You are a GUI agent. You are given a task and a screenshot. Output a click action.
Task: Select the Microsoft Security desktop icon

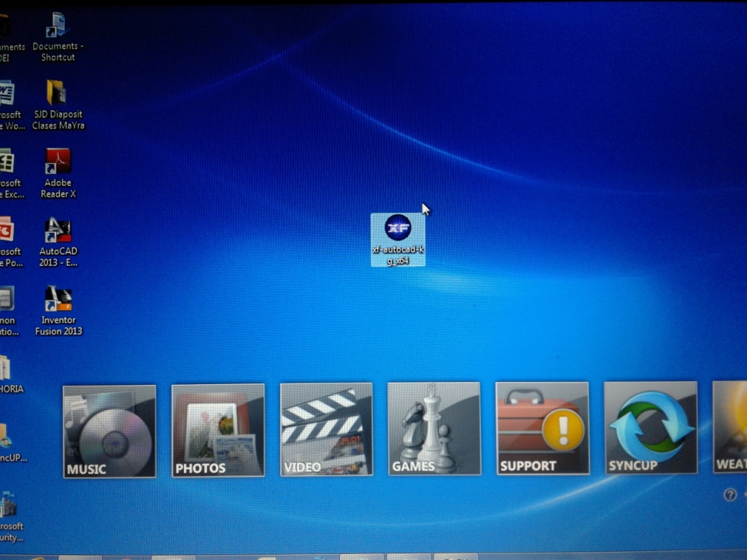coord(7,505)
